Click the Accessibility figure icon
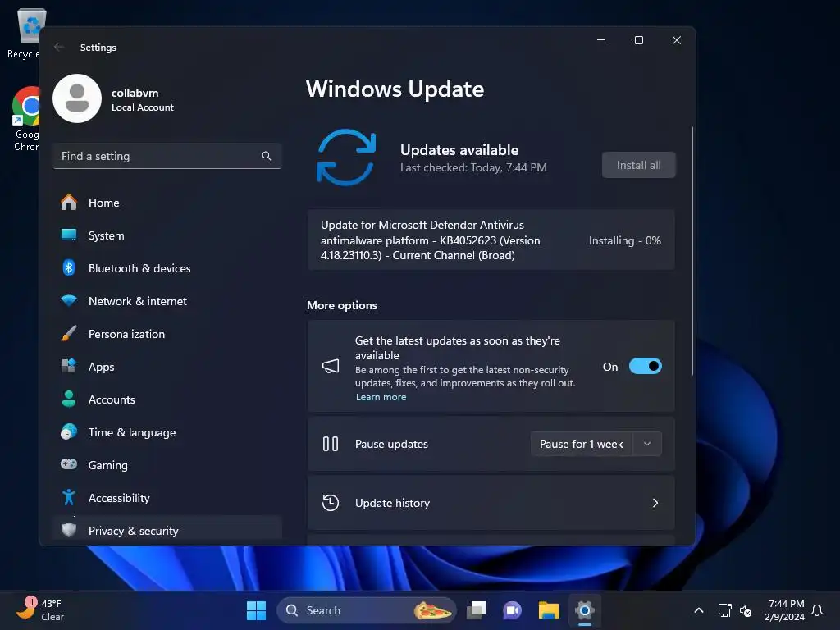Screen dimensions: 840x630 69,497
